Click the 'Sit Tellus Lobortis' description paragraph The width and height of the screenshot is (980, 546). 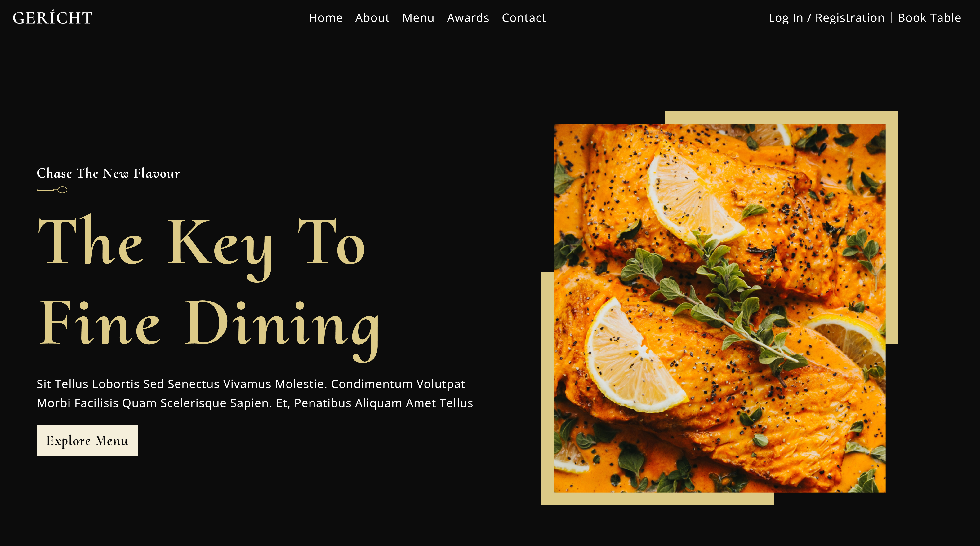point(255,393)
